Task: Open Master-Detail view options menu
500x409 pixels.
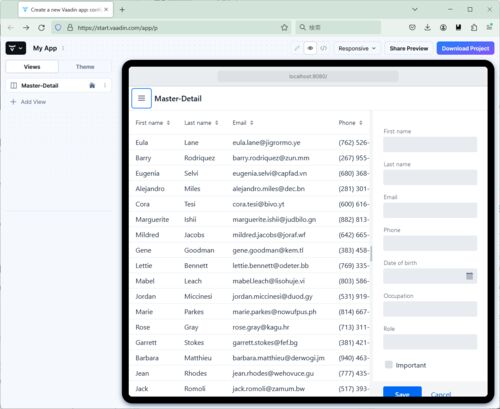Action: (105, 86)
